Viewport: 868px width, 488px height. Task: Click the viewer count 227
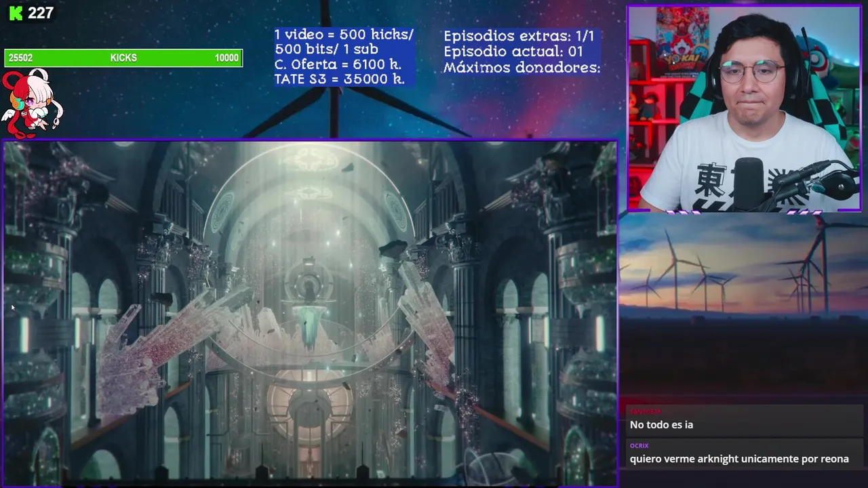coord(41,13)
